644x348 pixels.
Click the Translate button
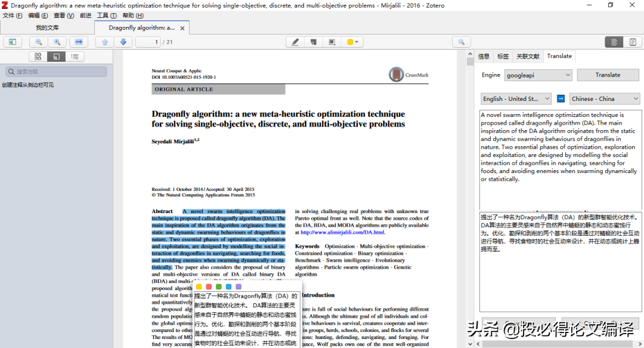point(608,75)
